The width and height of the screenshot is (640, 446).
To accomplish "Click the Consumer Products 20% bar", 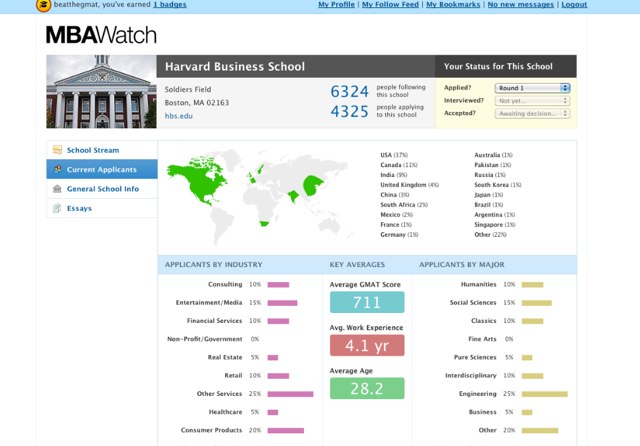I will point(286,430).
